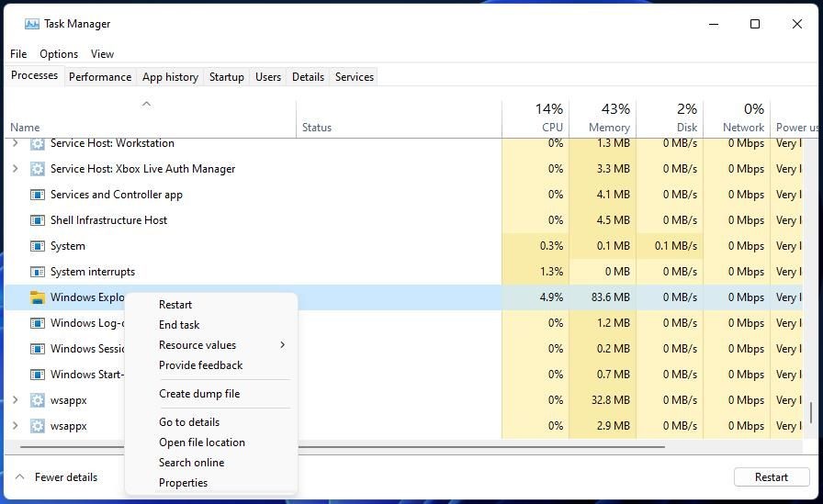Image resolution: width=823 pixels, height=504 pixels.
Task: Click the Windows Session process icon
Action: [38, 349]
